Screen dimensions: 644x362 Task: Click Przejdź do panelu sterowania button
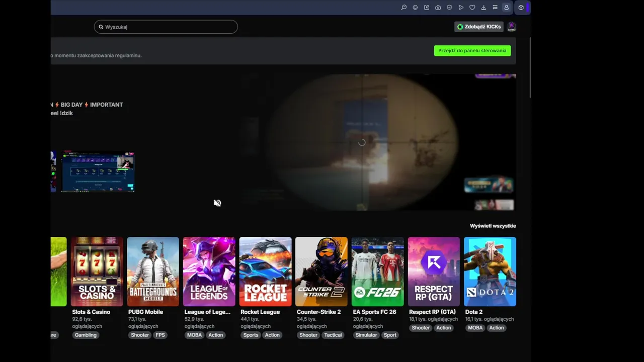point(472,51)
